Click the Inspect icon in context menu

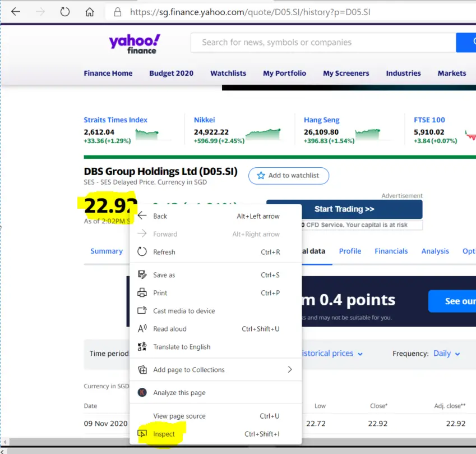point(142,433)
